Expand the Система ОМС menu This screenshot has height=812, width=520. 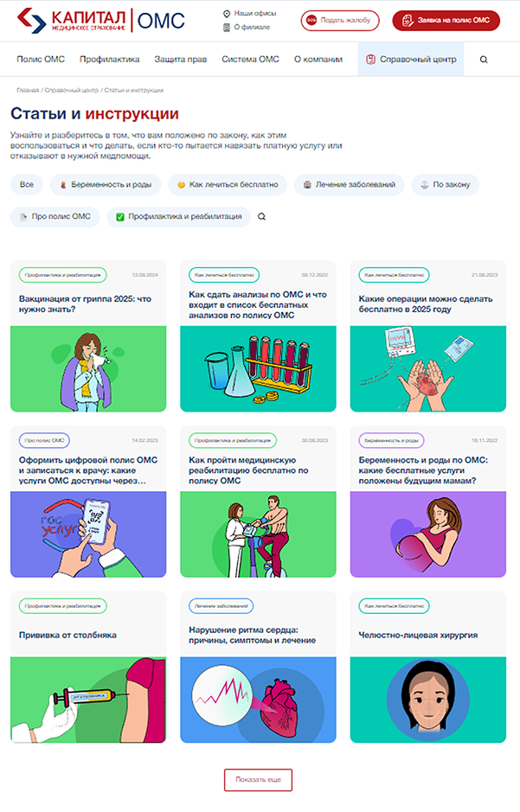coord(251,60)
